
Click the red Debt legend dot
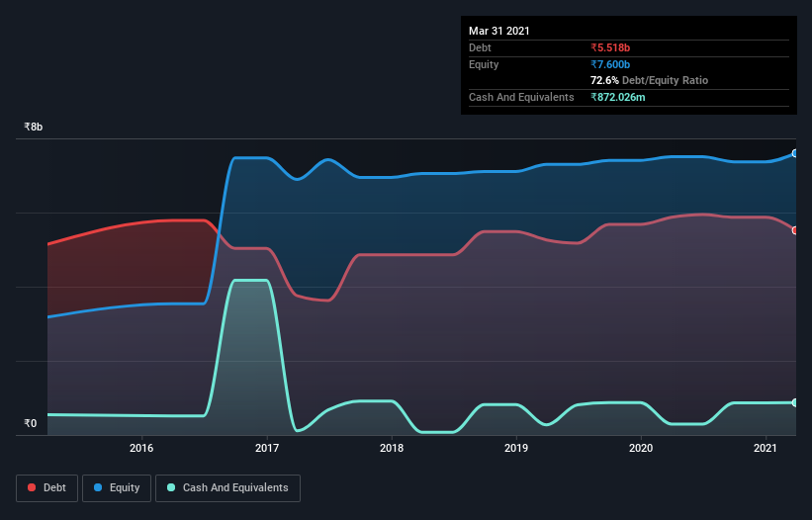(32, 487)
